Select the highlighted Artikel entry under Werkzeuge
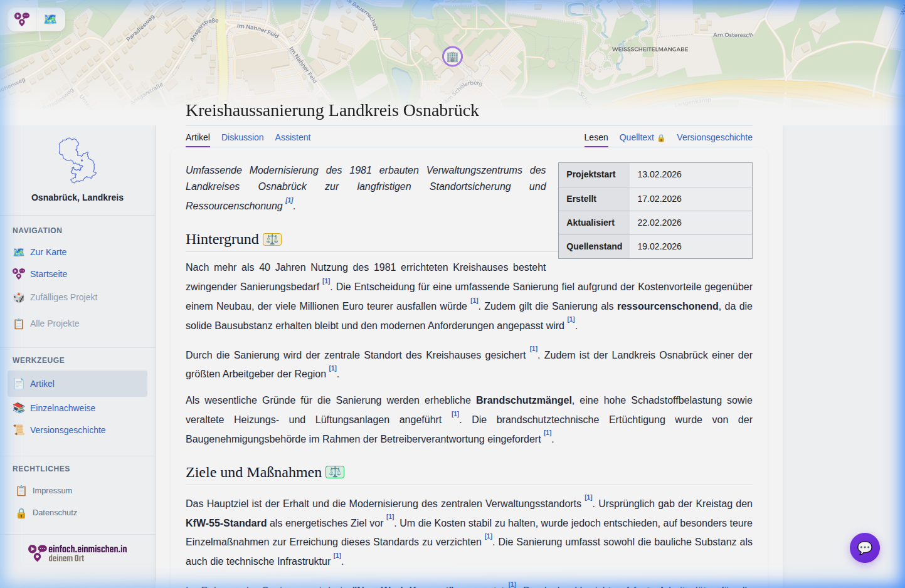Screen dimensions: 905x588 [x=44, y=384]
